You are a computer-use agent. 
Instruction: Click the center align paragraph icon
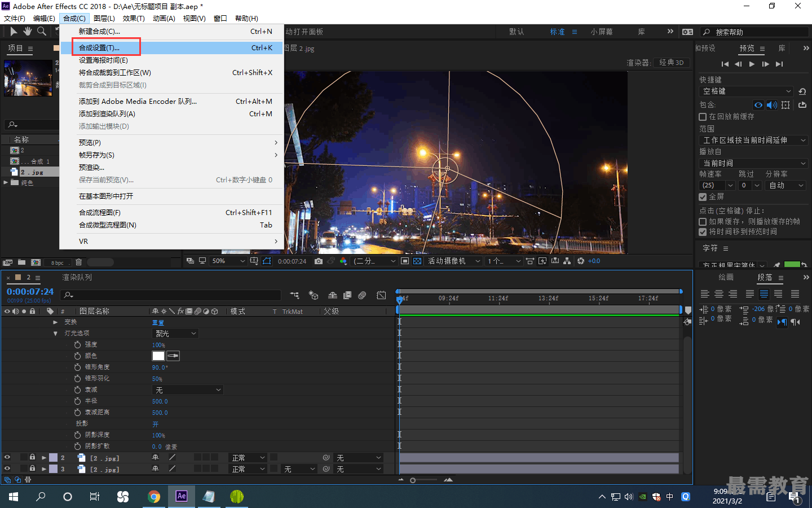pos(719,294)
